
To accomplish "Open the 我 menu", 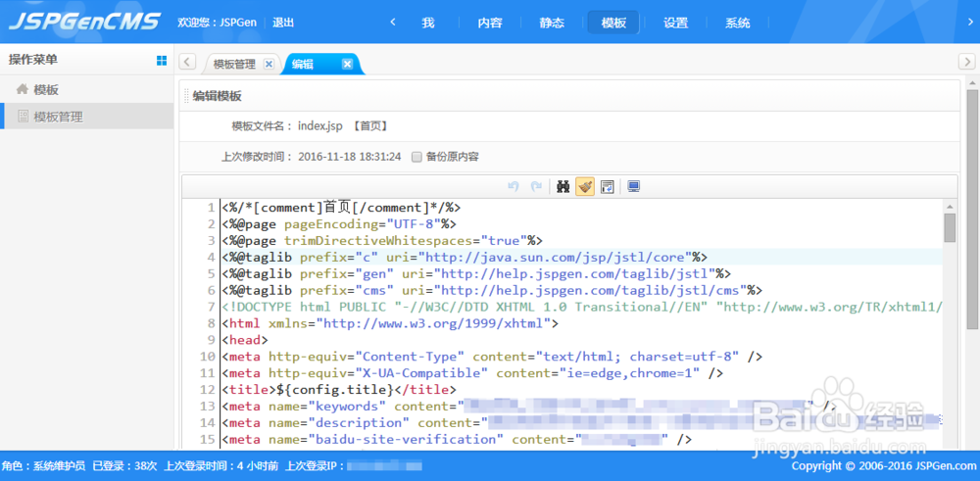I will click(x=428, y=24).
